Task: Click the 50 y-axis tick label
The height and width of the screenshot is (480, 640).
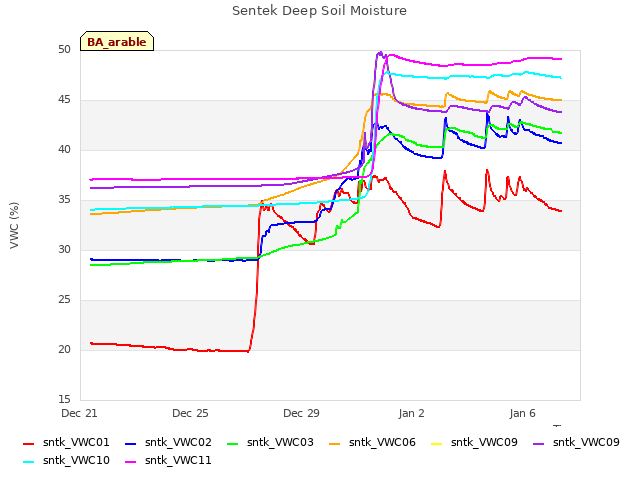Action: click(64, 50)
